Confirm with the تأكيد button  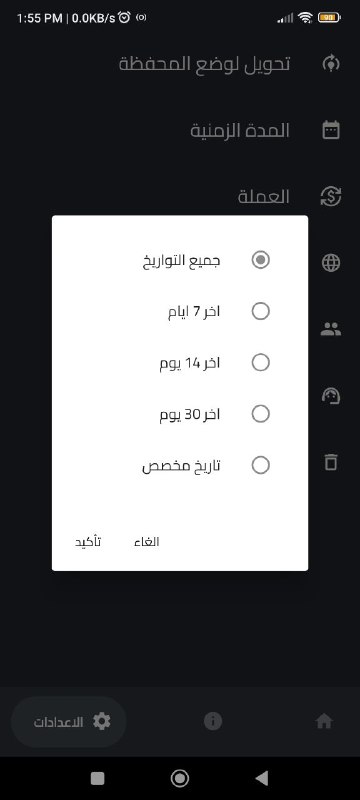tap(88, 542)
